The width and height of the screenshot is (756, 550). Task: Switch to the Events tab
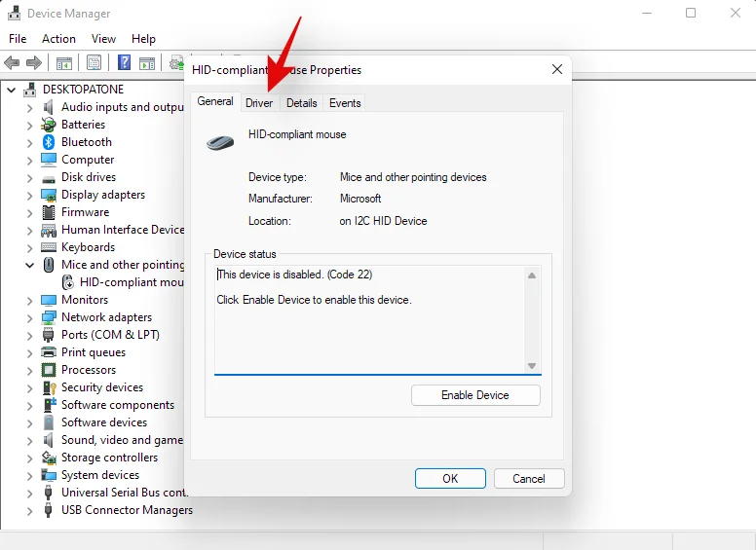pos(345,103)
